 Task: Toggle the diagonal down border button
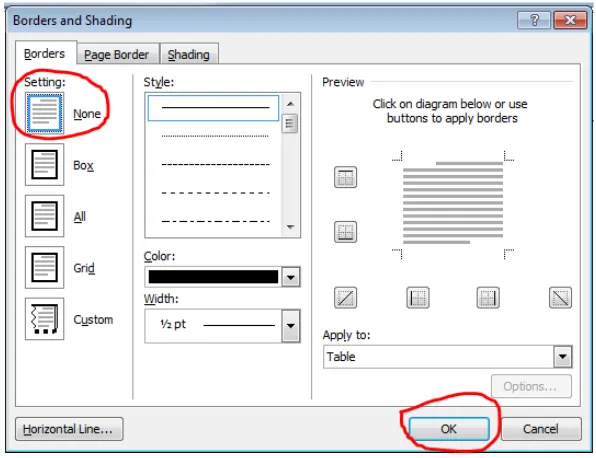pos(560,297)
